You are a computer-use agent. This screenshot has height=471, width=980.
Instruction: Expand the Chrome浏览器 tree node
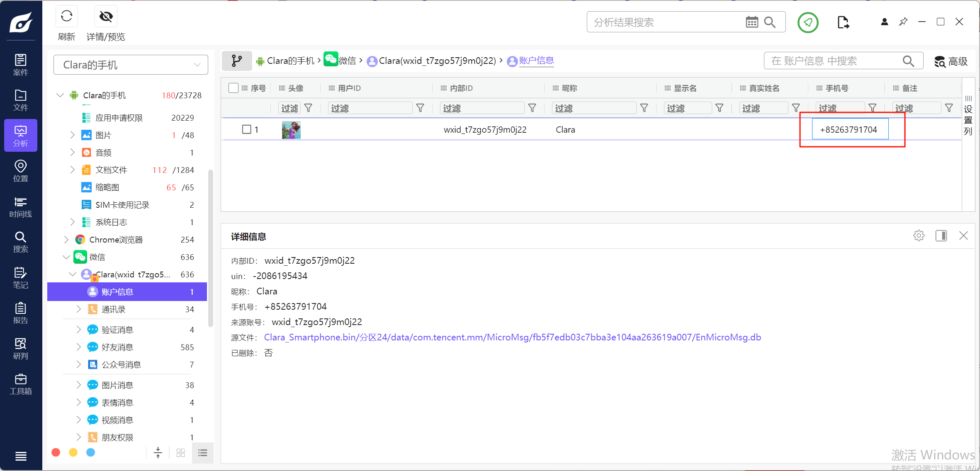[x=66, y=240]
